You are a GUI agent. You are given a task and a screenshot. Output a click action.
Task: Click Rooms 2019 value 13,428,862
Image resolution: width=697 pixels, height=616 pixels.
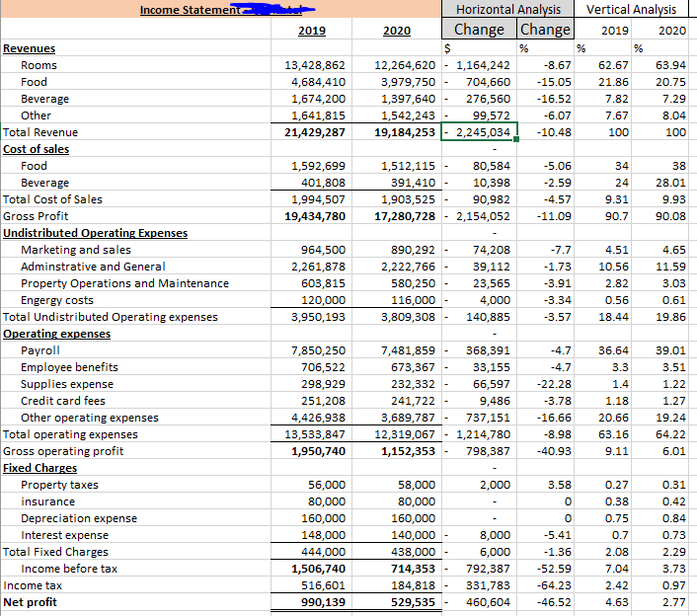point(315,65)
